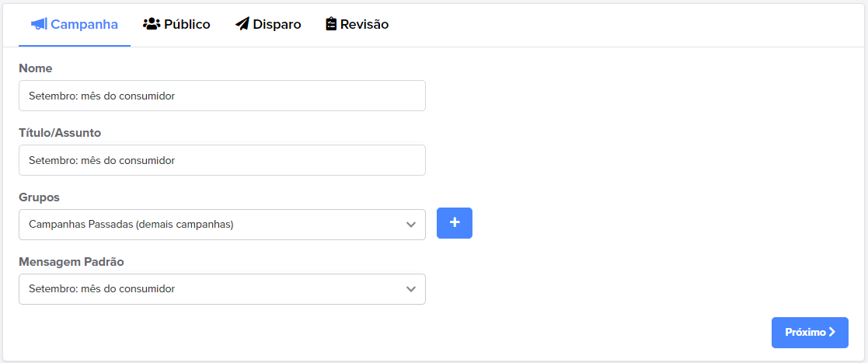Focus the Título/Assunto input field

[222, 160]
